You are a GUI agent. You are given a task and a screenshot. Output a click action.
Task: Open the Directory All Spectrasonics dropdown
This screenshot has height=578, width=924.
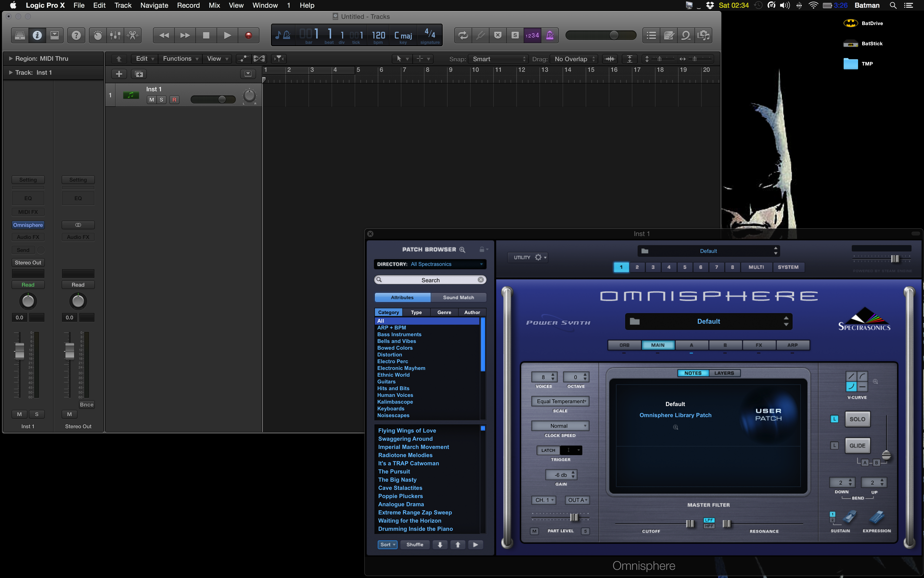click(430, 264)
